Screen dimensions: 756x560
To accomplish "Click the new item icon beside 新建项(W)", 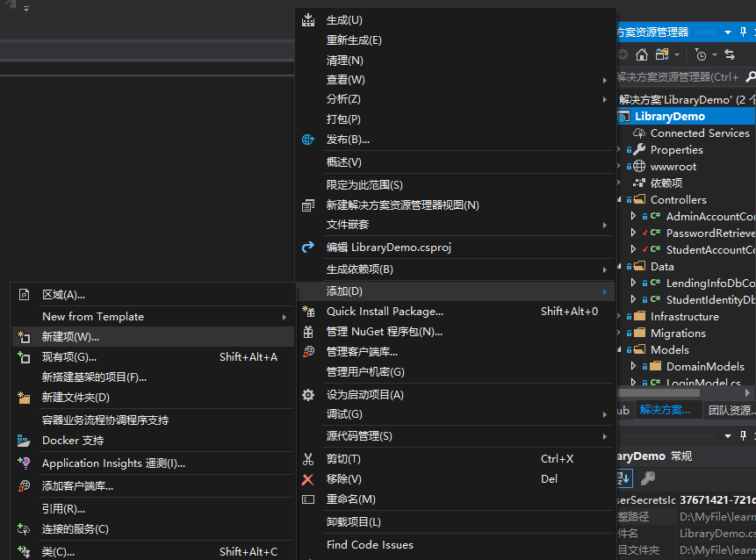I will (x=24, y=337).
